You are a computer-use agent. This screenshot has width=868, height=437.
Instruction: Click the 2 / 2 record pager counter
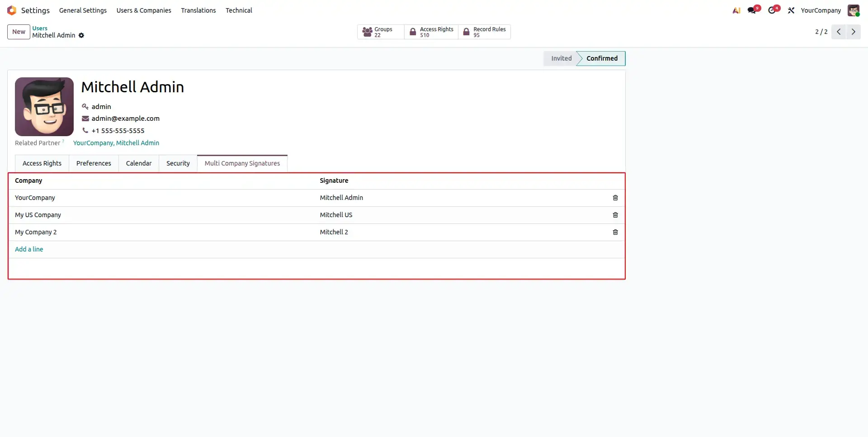(821, 32)
